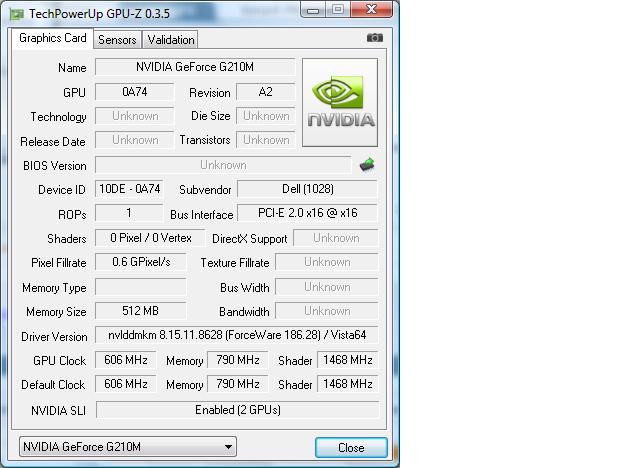Click the 'DirectX Support' label
Image resolution: width=640 pixels, height=468 pixels.
pos(249,239)
